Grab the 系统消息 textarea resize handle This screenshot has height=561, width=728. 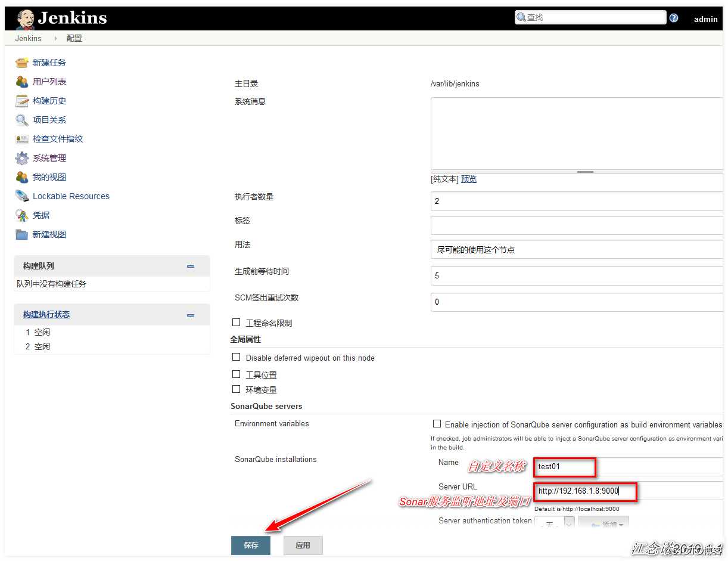click(585, 172)
